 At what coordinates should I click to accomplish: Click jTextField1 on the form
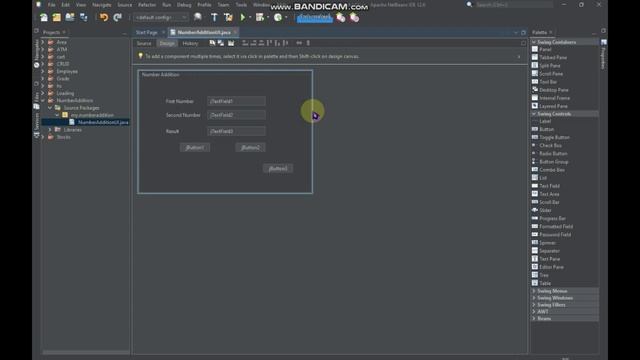[236, 101]
